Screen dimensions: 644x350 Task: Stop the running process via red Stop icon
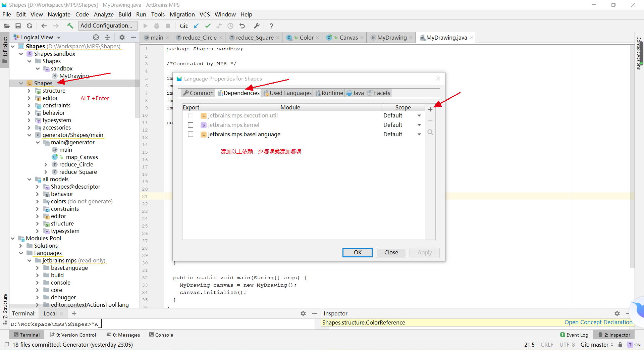(168, 26)
